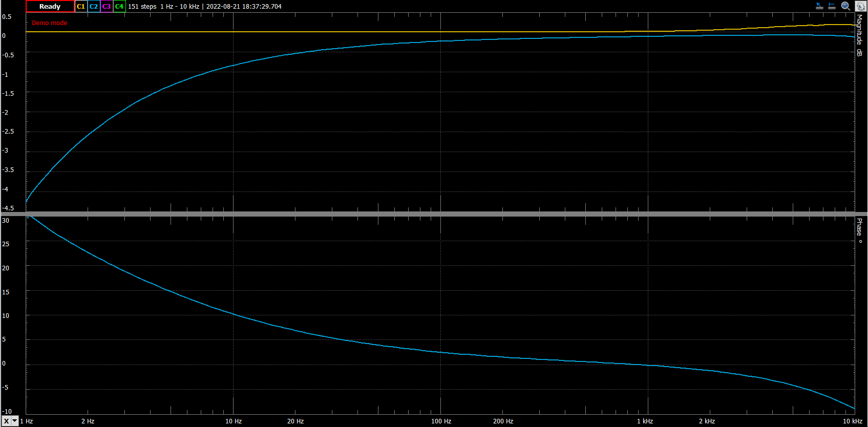
Task: Expand the X axis dropdown arrow
Action: point(15,421)
